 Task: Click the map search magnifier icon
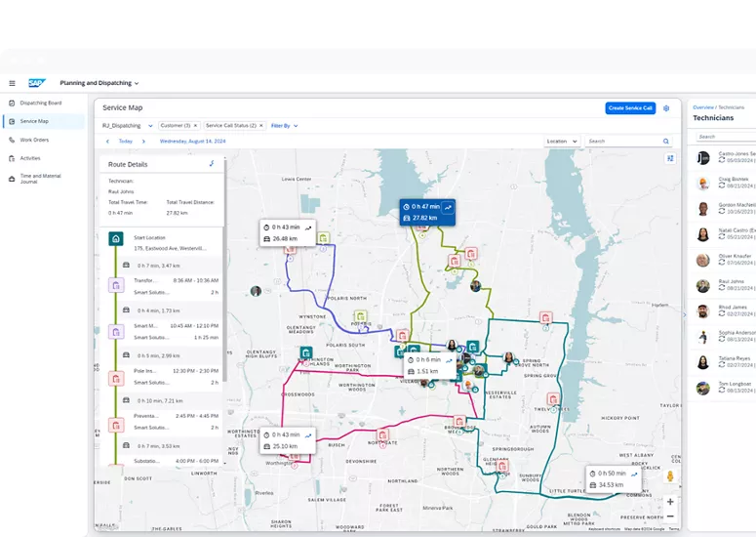(666, 142)
